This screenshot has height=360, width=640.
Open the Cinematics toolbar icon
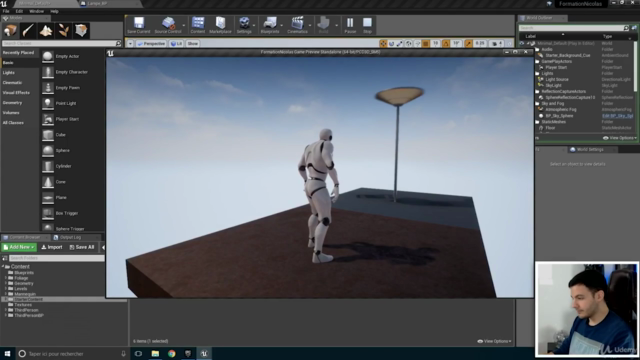pyautogui.click(x=297, y=25)
